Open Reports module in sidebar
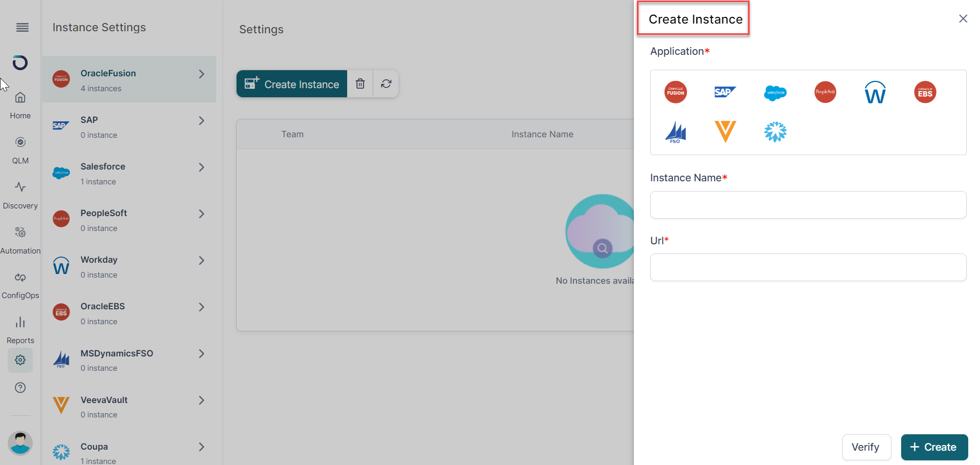The width and height of the screenshot is (980, 465). point(20,330)
